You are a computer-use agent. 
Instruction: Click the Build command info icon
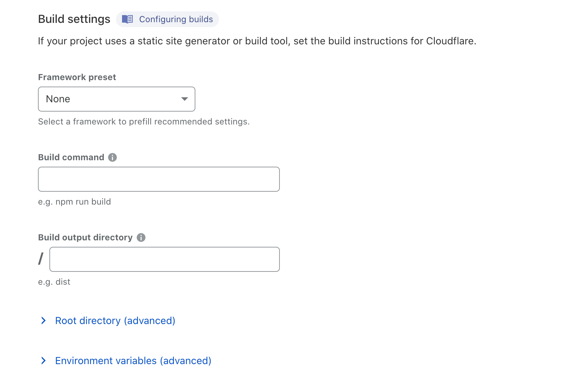[x=112, y=157]
